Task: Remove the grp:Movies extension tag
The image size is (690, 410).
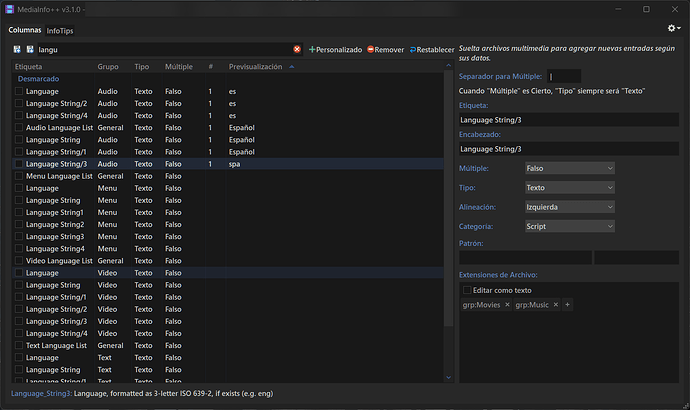Action: (507, 304)
